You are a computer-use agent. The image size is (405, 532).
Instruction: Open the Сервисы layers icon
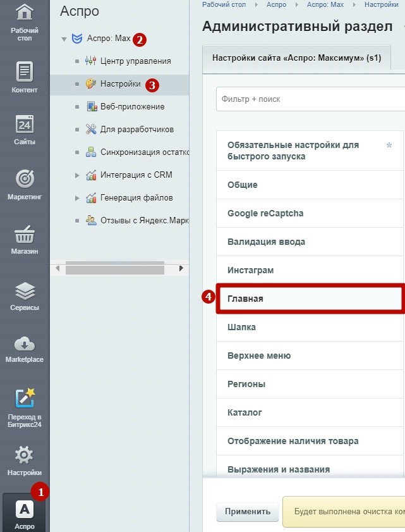point(25,291)
